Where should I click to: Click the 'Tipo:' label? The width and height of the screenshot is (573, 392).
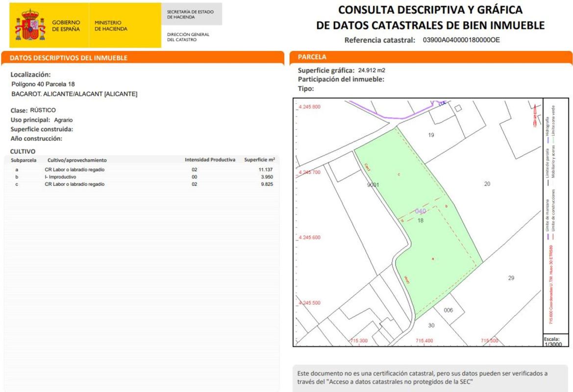pos(306,89)
